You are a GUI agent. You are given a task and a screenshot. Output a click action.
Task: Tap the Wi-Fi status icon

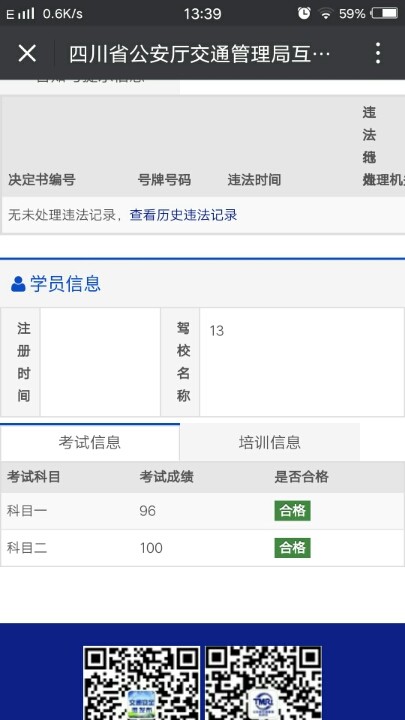[x=326, y=14]
